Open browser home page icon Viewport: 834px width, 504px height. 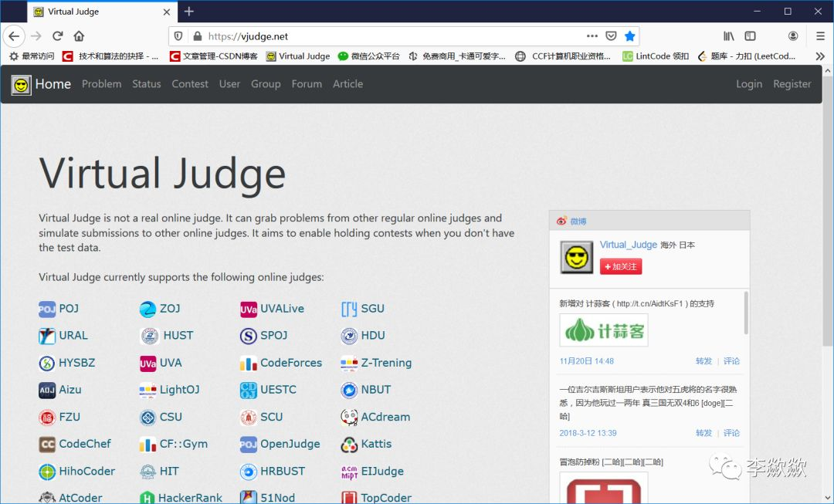(80, 36)
